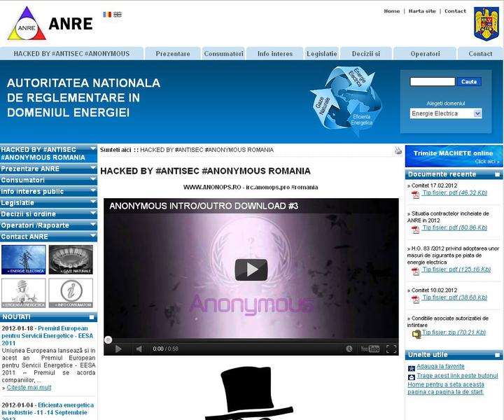
Task: Click Trage acest link peste butonul Home
Action: [x=453, y=384]
